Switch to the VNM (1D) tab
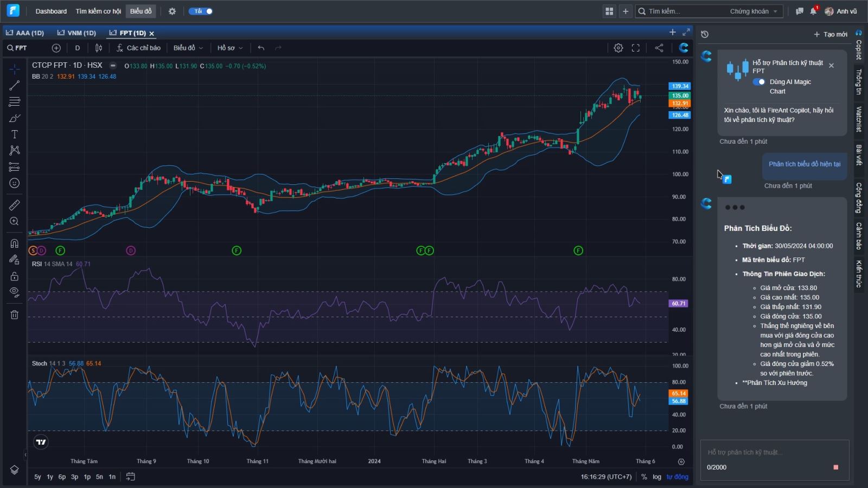 (x=77, y=33)
